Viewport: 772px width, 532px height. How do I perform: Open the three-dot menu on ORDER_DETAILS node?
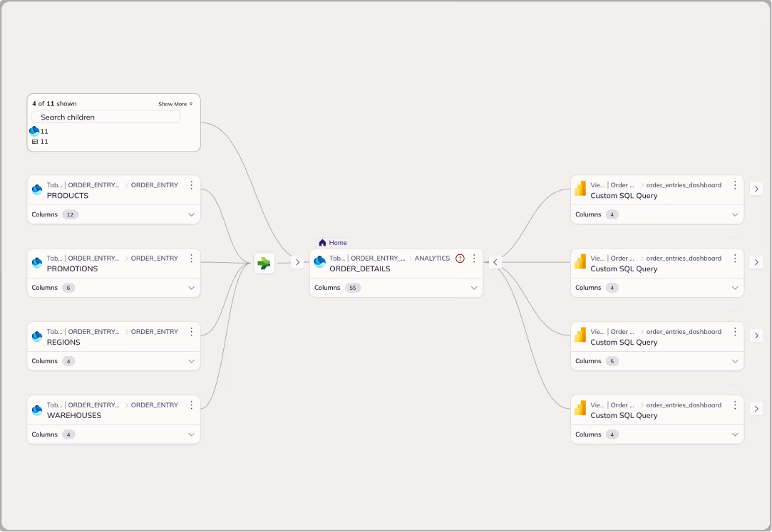[474, 259]
